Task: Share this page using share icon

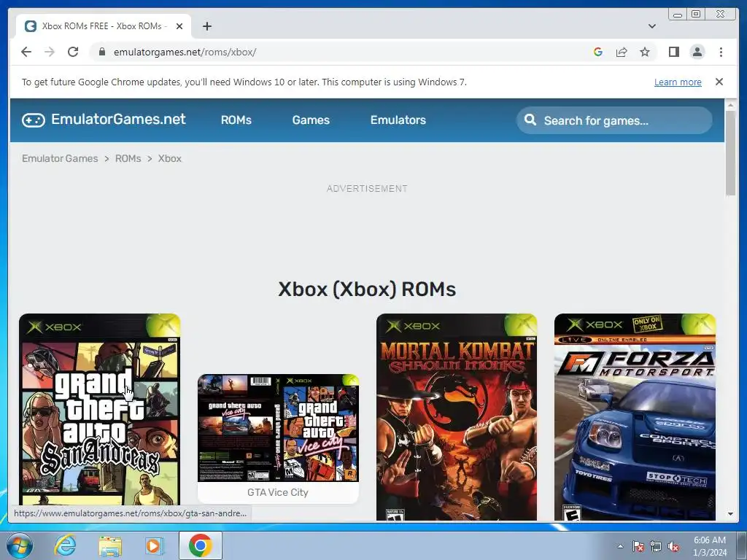Action: 622,52
